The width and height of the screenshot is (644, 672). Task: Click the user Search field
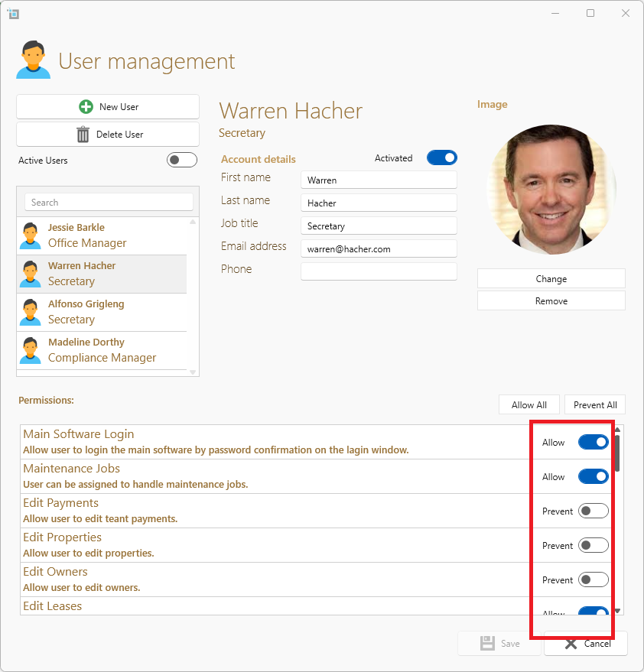109,203
